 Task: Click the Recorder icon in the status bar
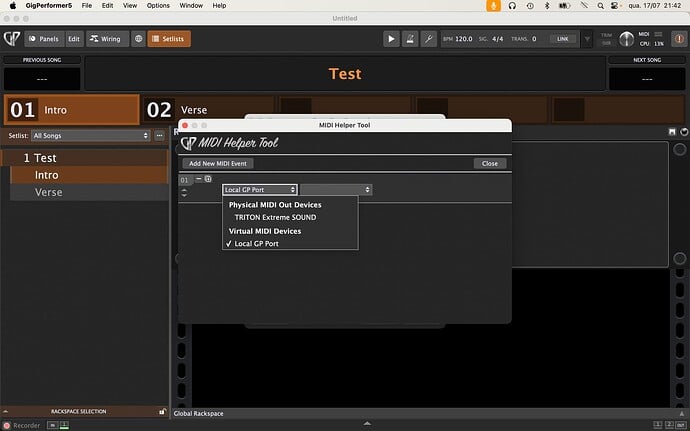pyautogui.click(x=7, y=425)
